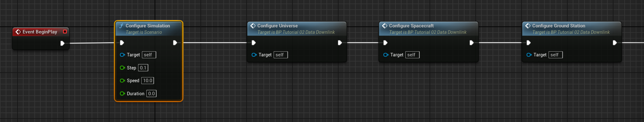Click Configure Spacecraft output execution pin
The width and height of the screenshot is (644, 122).
[472, 43]
